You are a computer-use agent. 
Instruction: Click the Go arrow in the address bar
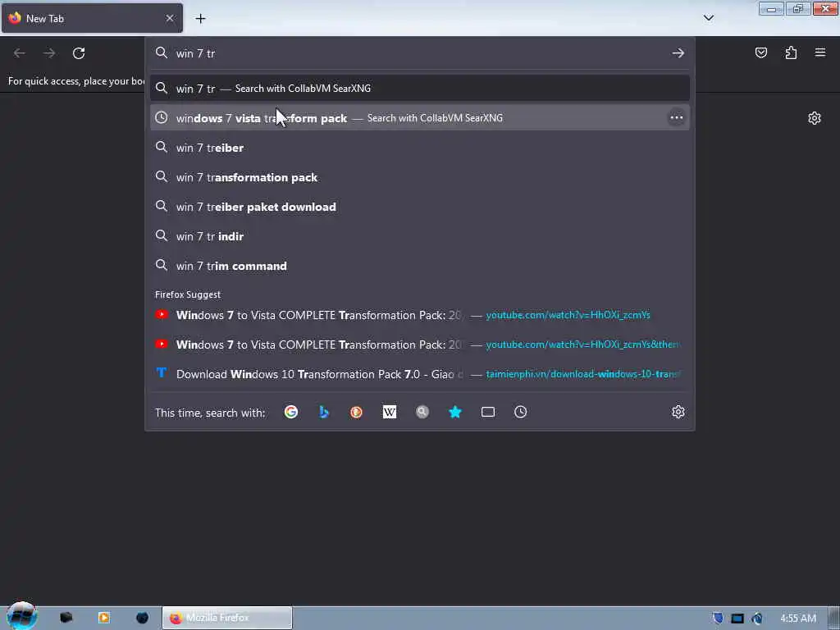pyautogui.click(x=678, y=53)
